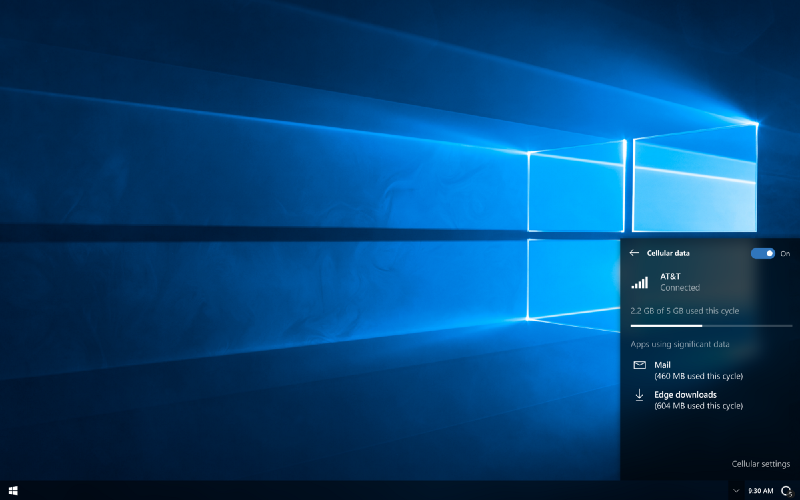800x500 pixels.
Task: Click the 2.2 GB of 5 GB usage text
Action: click(x=685, y=311)
